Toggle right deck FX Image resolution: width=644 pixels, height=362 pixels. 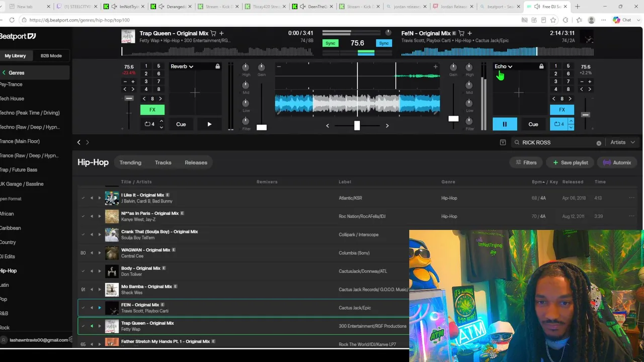coord(562,110)
